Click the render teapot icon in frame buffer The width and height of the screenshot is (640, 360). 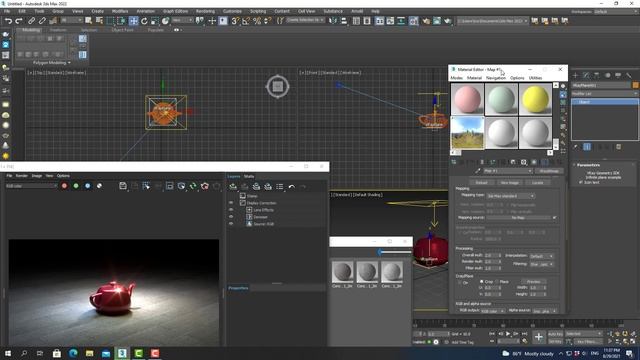[205, 186]
